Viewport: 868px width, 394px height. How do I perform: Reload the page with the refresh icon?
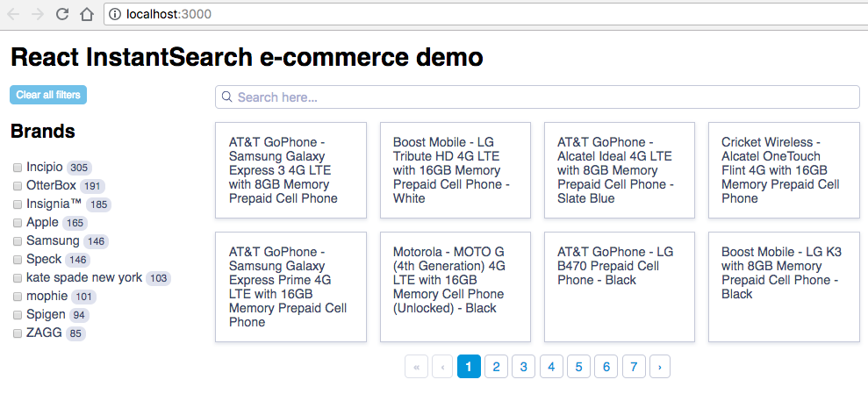point(62,14)
